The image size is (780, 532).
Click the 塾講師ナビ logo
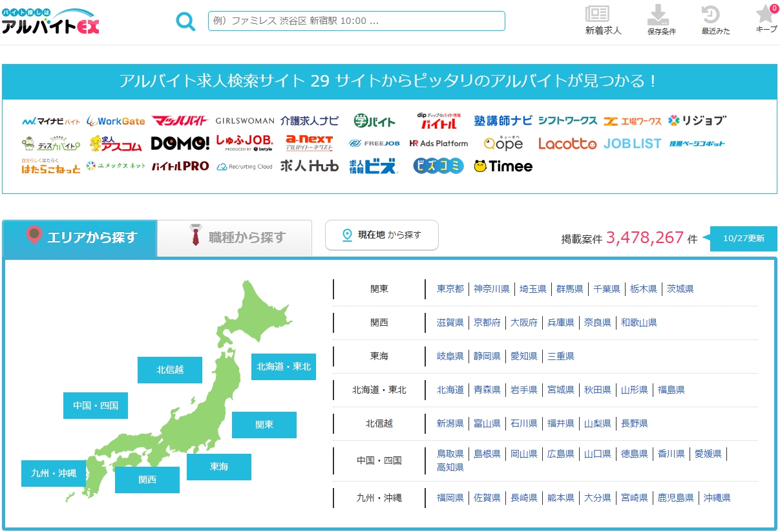tap(503, 121)
